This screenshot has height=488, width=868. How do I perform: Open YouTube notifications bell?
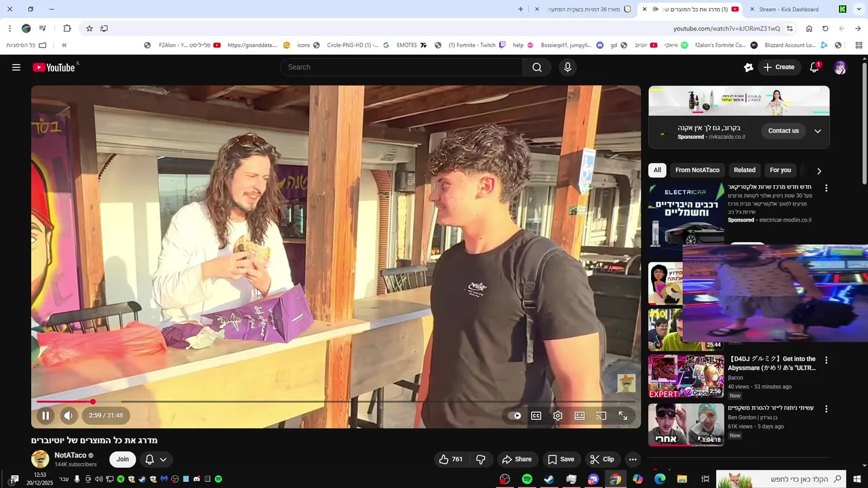814,67
